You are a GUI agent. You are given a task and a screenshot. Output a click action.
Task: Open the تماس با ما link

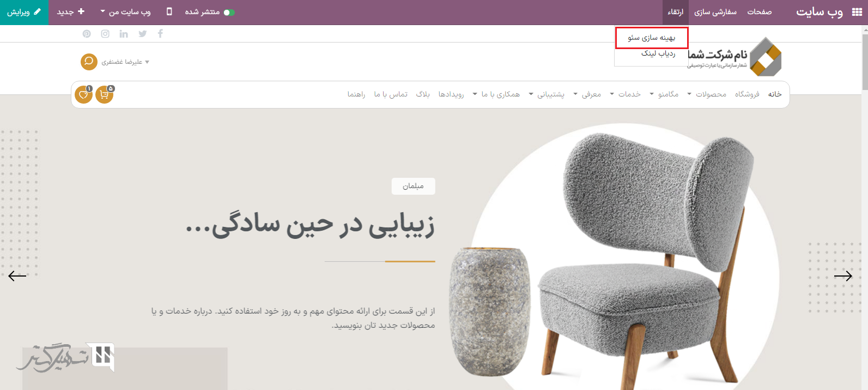point(391,94)
